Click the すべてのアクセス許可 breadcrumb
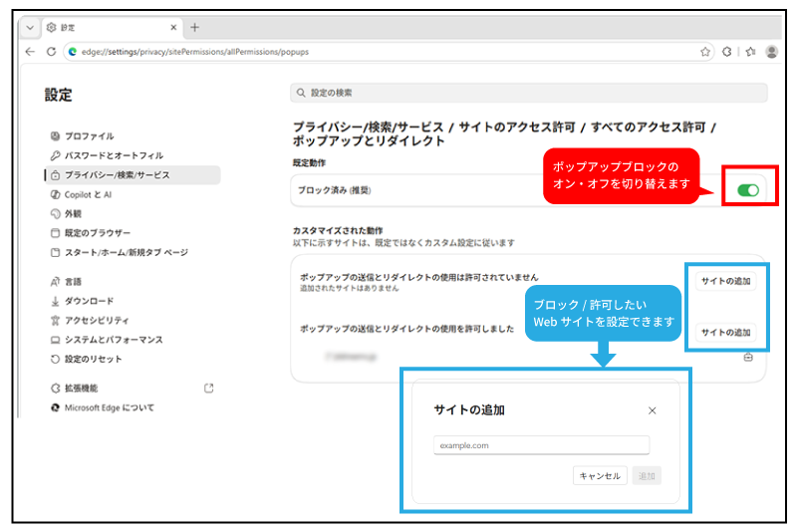797x532 pixels. (649, 128)
